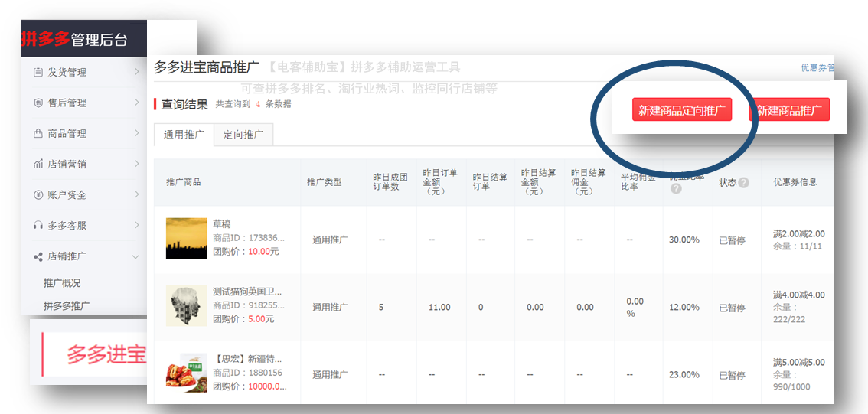The image size is (868, 414).
Task: Click the 发货管理 list icon
Action: (38, 72)
